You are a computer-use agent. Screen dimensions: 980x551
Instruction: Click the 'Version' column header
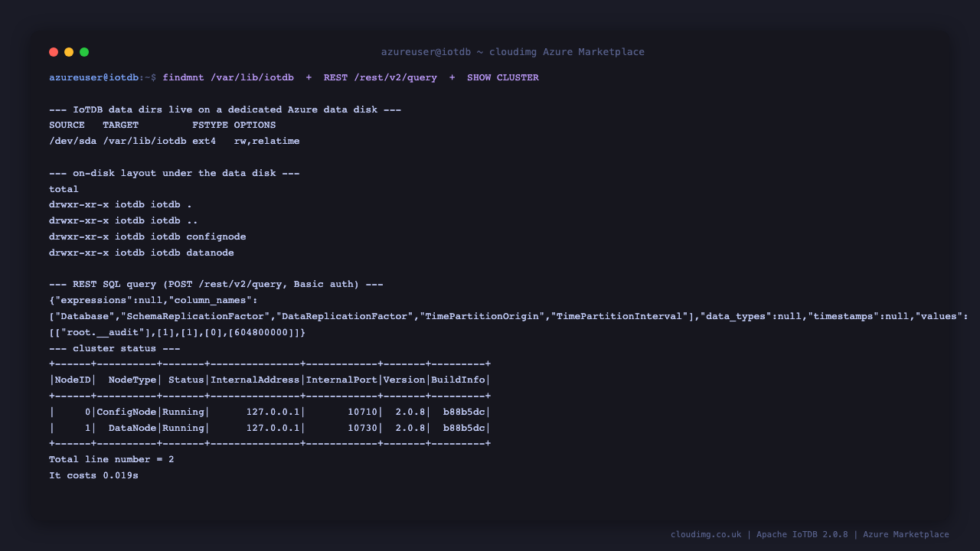(x=404, y=380)
